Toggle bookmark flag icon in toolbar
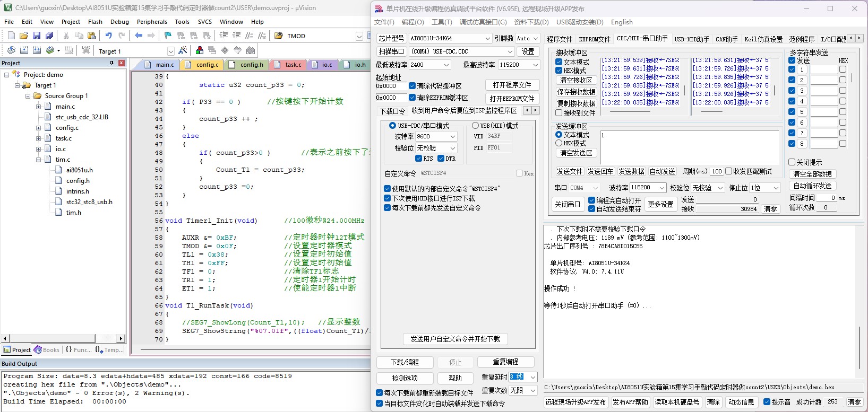The height and width of the screenshot is (412, 868). [x=168, y=36]
